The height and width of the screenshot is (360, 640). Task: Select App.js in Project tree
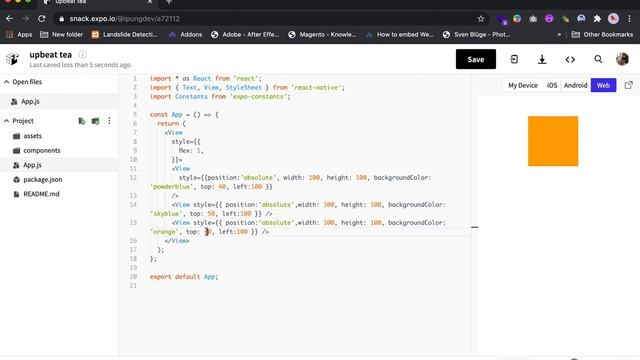coord(59,165)
